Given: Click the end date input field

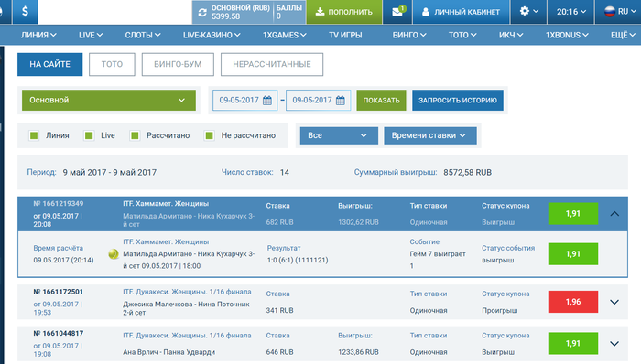Looking at the screenshot, I should point(319,100).
